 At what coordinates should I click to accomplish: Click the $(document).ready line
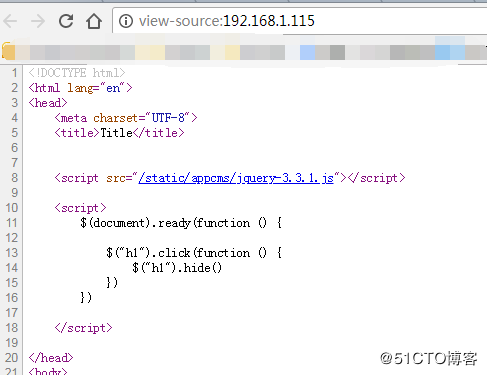tap(181, 223)
